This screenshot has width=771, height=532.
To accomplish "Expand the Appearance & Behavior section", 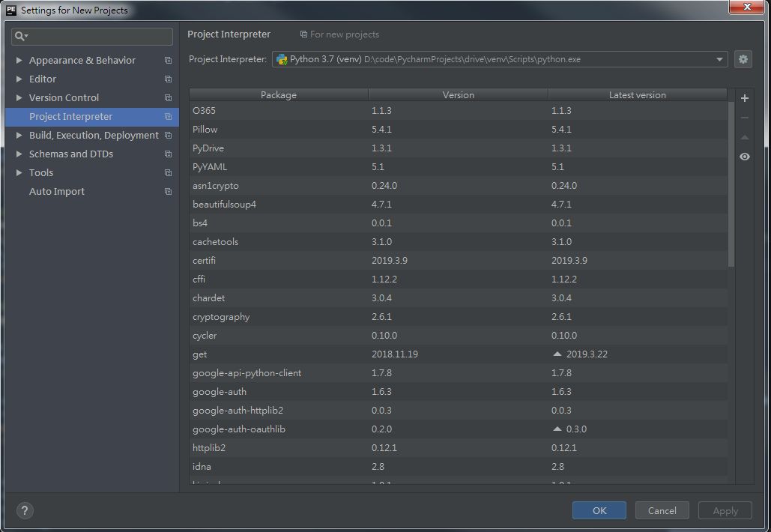I will click(x=19, y=60).
